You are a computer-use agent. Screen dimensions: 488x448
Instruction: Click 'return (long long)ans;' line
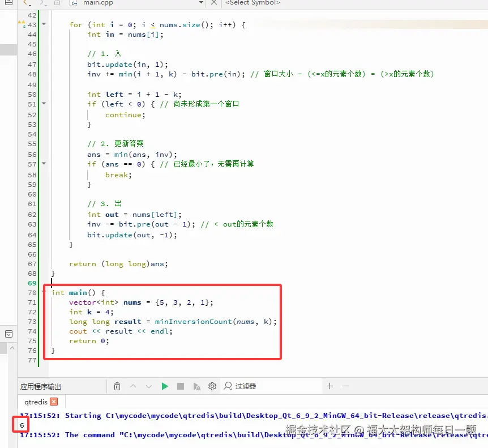coord(118,264)
